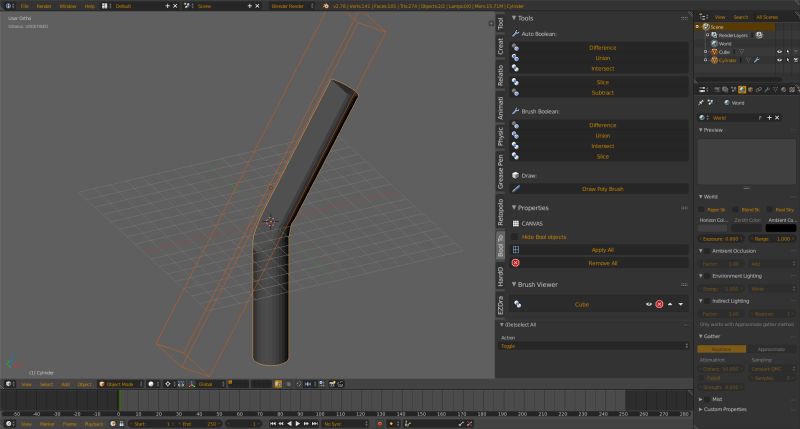Click Auto Boolean Union button
Screen dimensions: 800x429
599,58
